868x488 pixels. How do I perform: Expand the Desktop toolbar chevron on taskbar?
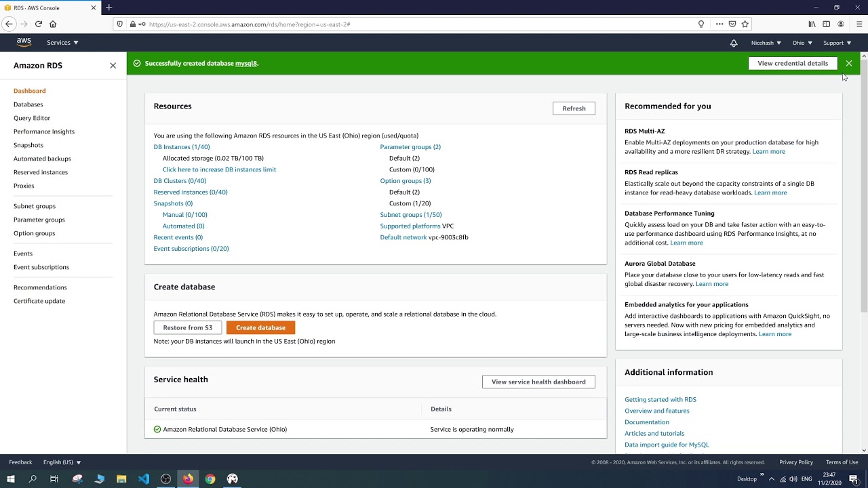coord(762,475)
